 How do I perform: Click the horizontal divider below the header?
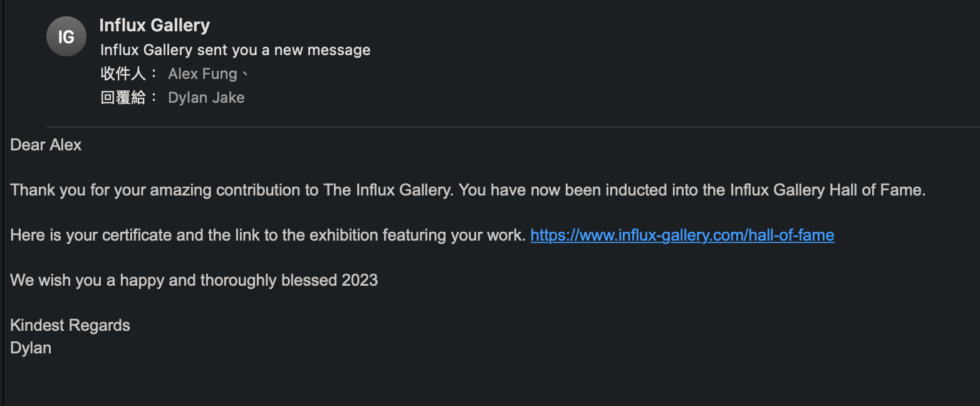513,127
